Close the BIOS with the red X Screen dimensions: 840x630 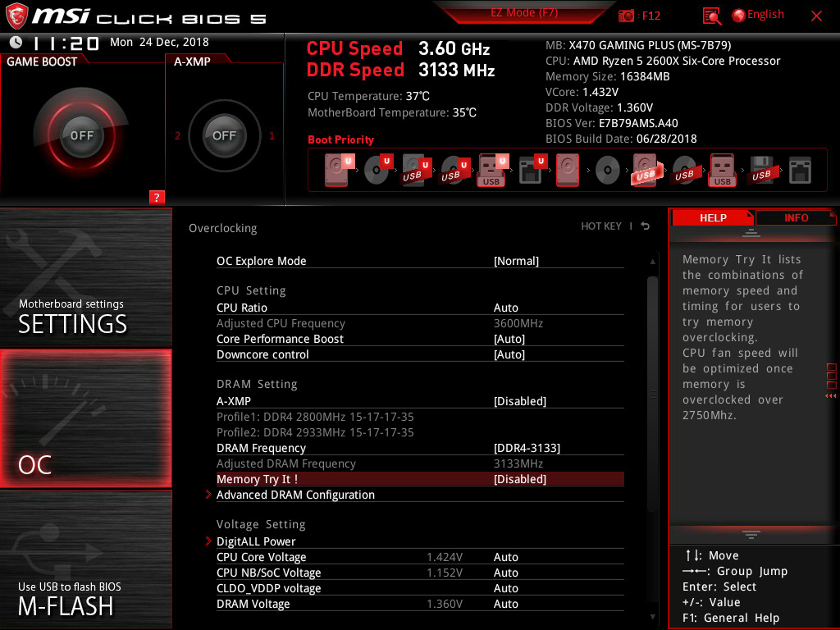coord(816,16)
